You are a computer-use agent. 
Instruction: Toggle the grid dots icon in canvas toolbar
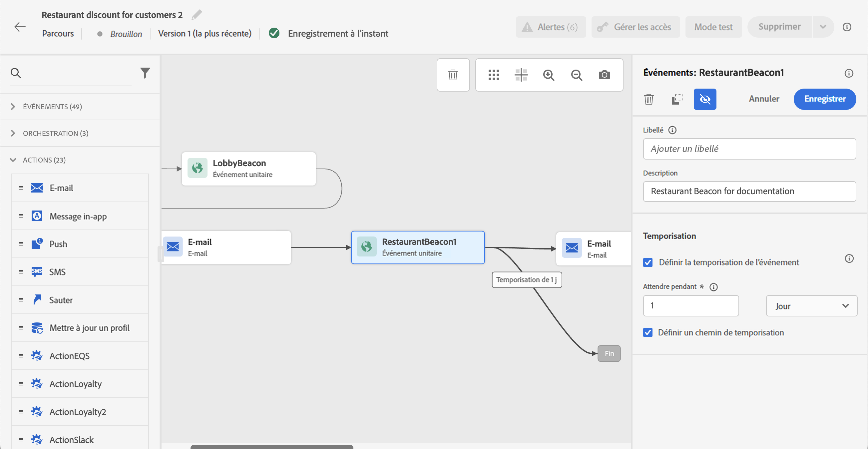click(494, 75)
